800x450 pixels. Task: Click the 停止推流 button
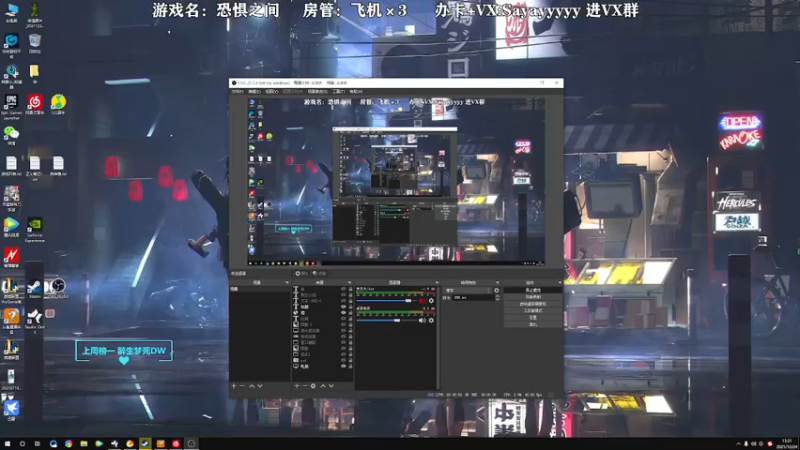(x=533, y=290)
